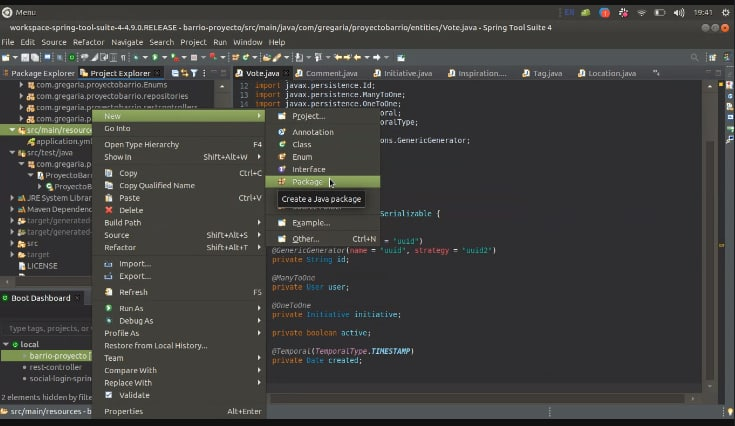
Task: Click the New Java Package toolbar icon
Action: 235,58
